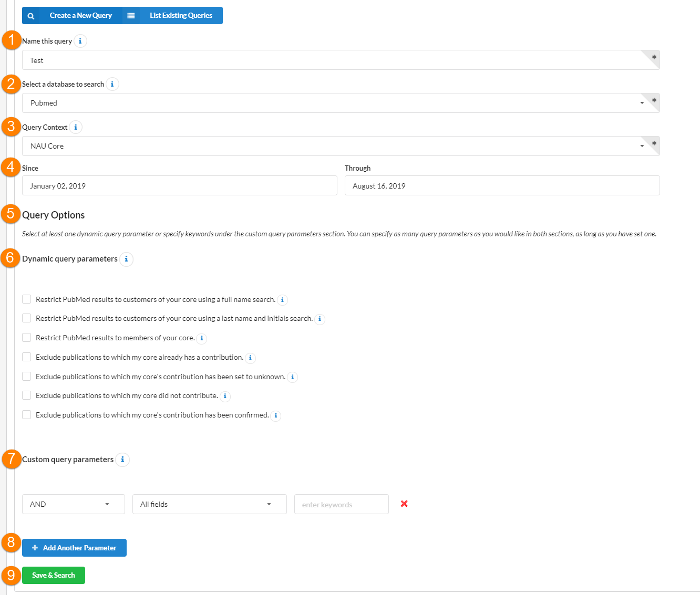The width and height of the screenshot is (700, 595).
Task: Click the enter keywords input field
Action: click(341, 504)
